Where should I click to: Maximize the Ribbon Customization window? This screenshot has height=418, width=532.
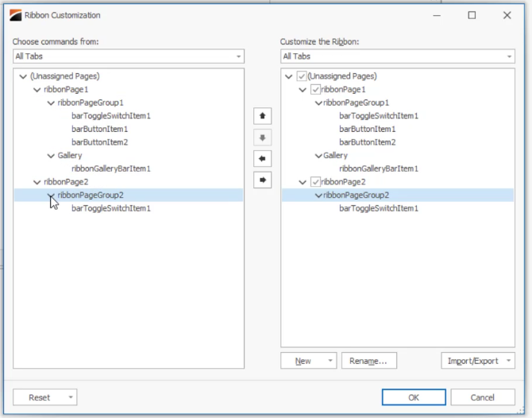(472, 15)
